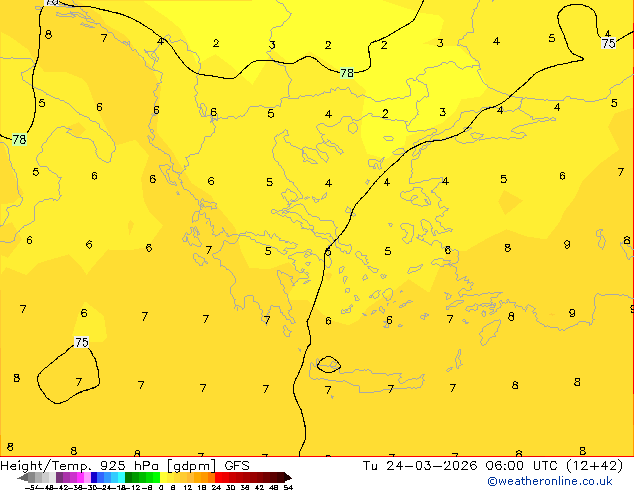The image size is (634, 490).
Task: Click the 'Tu 24-03-2026 06:00 UTC (12+42)' timestamp
Action: (x=493, y=466)
